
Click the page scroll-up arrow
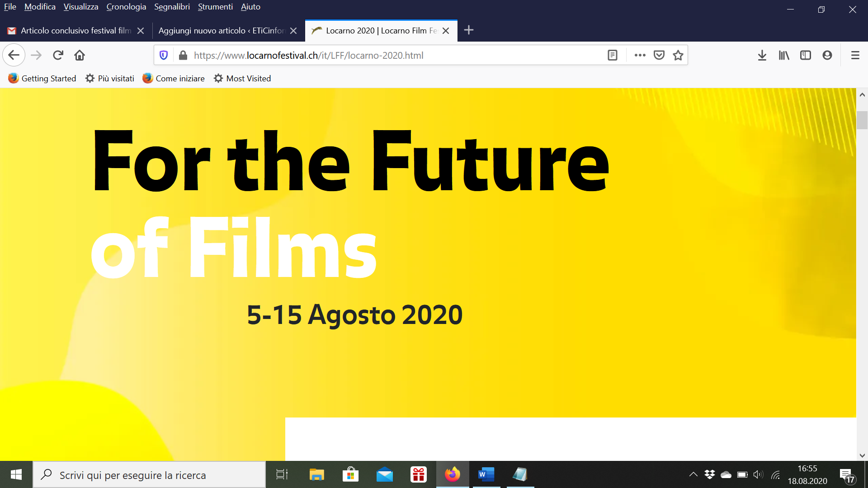pos(862,95)
